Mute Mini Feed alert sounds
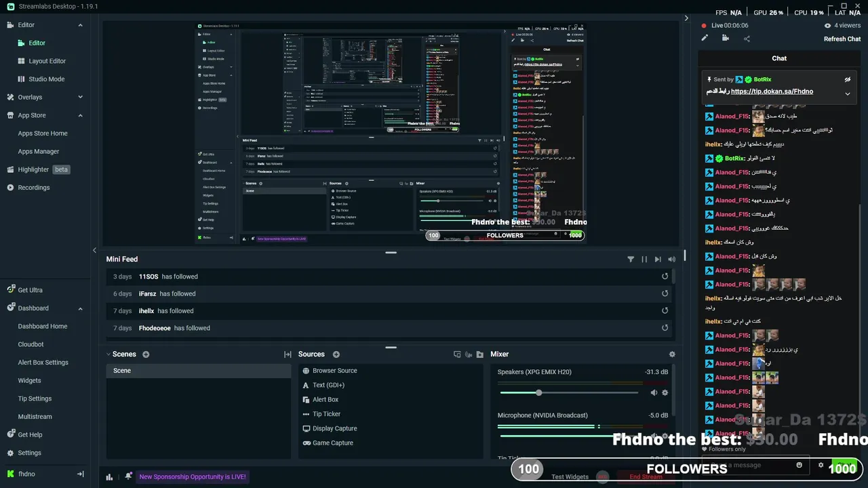This screenshot has width=868, height=488. tap(671, 259)
